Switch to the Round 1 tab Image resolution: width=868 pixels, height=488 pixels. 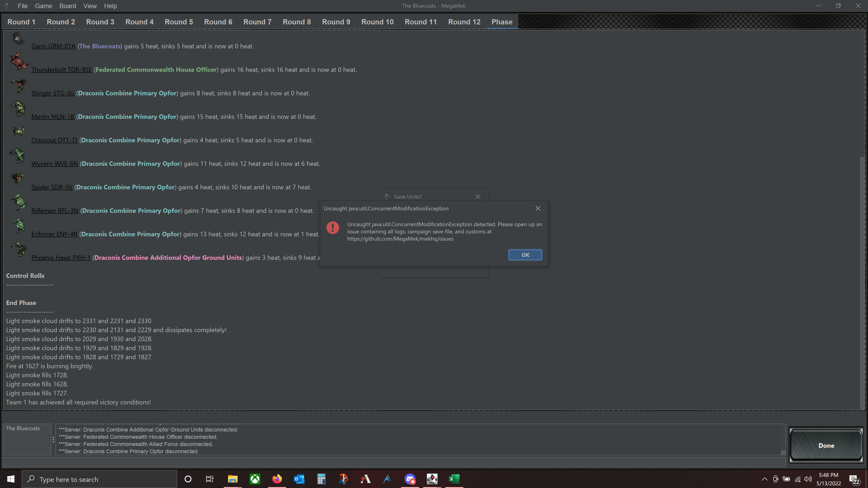pyautogui.click(x=21, y=22)
